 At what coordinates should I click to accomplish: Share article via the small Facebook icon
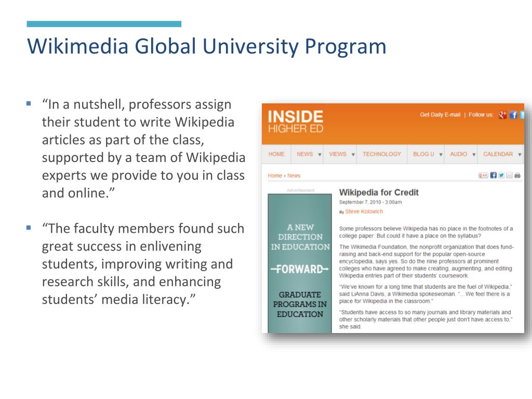pyautogui.click(x=494, y=176)
